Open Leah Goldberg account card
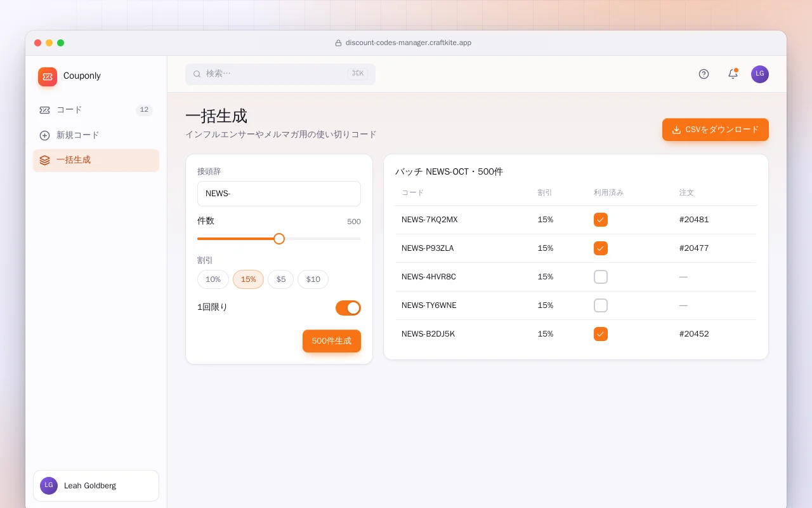This screenshot has height=508, width=812. coord(96,486)
